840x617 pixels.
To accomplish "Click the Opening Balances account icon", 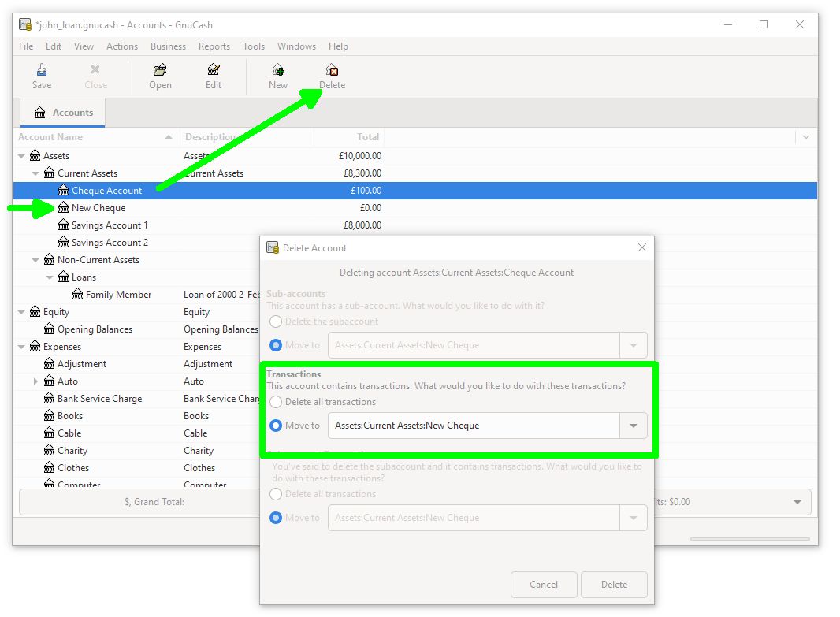I will point(50,329).
